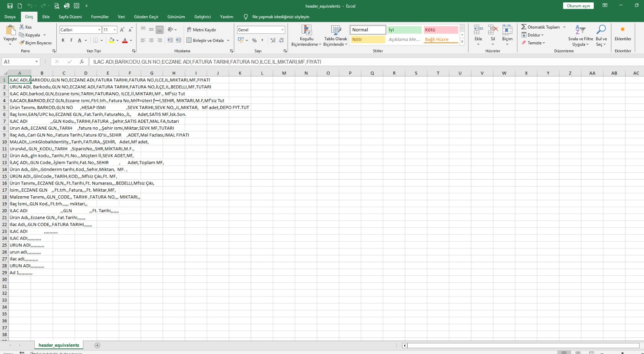Open the Dosya menu tab
This screenshot has height=354, width=644.
pos(10,17)
